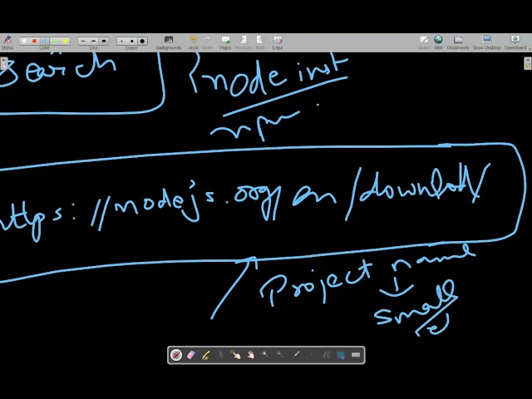
Task: Switch to Board mode
Action: (x=423, y=42)
